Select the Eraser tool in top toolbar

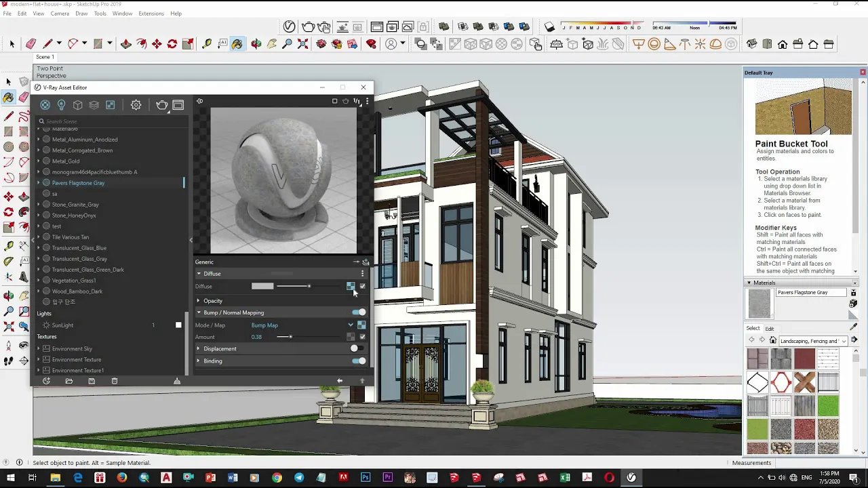31,44
